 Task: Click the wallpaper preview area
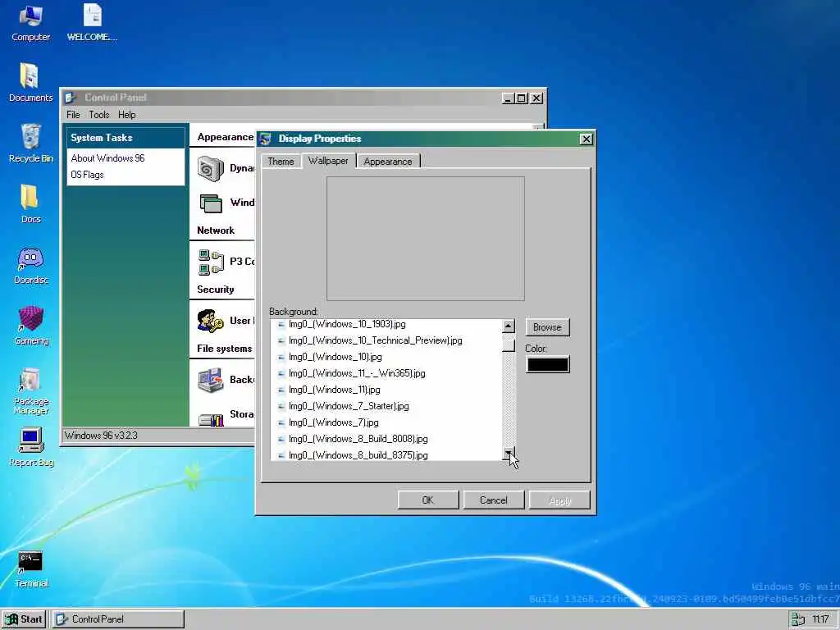426,239
